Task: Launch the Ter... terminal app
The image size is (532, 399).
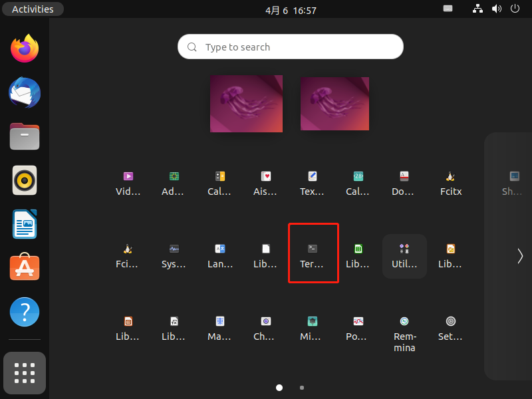Action: point(312,249)
